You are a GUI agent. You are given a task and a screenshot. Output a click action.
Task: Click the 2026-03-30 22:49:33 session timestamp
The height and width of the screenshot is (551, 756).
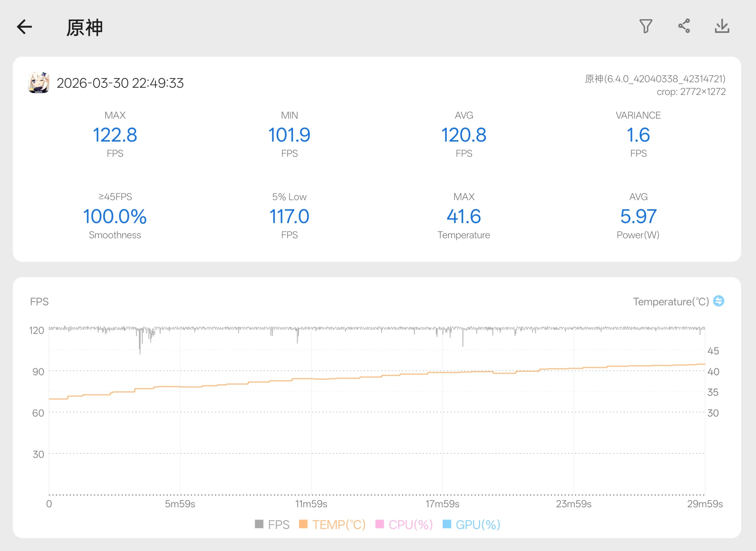(120, 83)
